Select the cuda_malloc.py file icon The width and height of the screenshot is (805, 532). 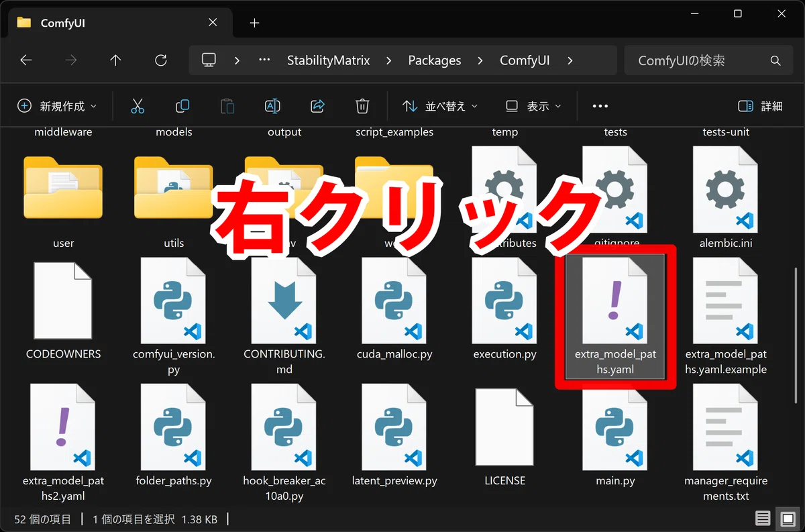(x=394, y=301)
